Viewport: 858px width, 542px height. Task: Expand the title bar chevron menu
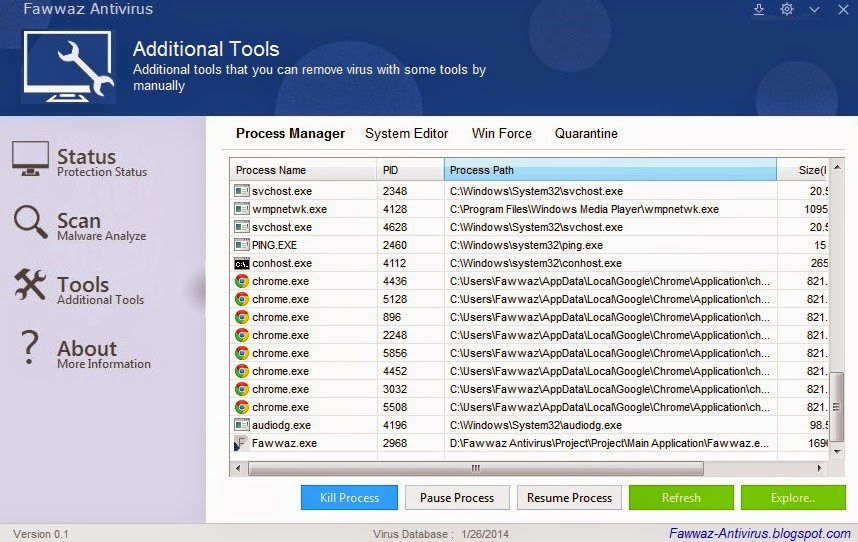815,10
